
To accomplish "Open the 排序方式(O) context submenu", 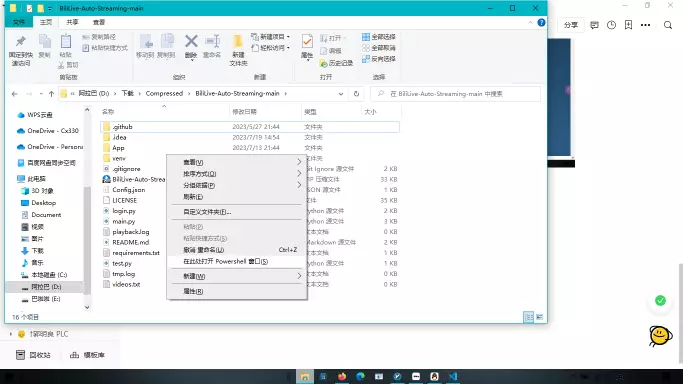I will tap(237, 174).
